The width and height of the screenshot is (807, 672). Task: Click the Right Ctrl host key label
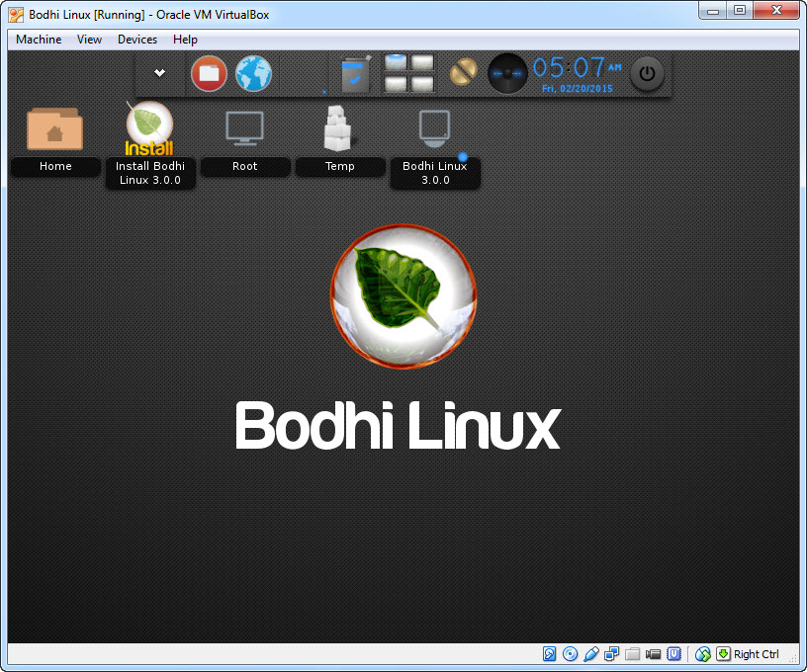coord(756,654)
